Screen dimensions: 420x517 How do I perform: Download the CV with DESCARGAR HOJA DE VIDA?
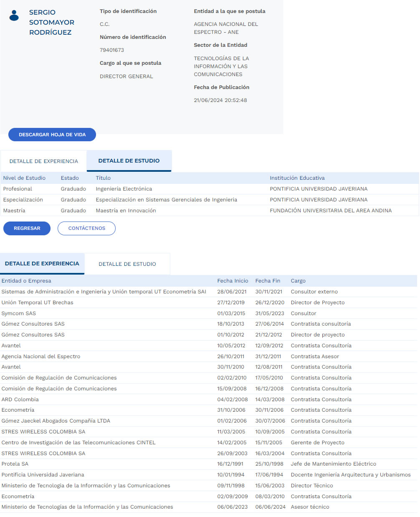click(x=52, y=135)
